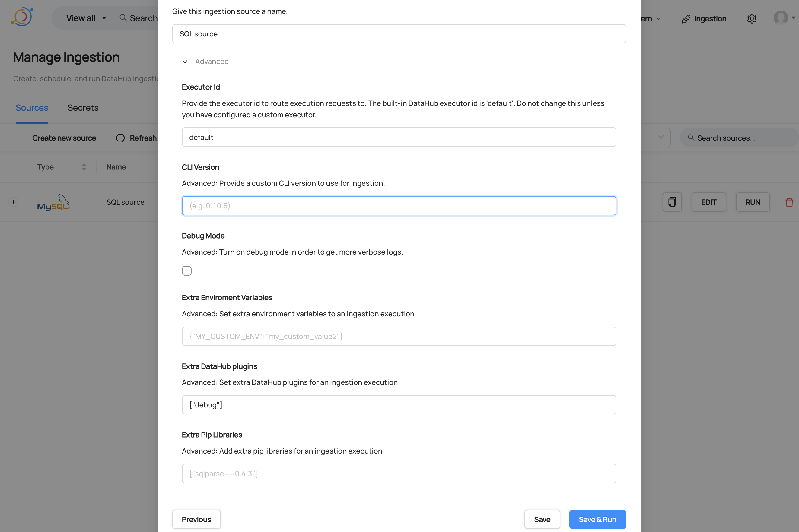Viewport: 799px width, 532px height.
Task: Click the user profile avatar icon
Action: (x=780, y=17)
